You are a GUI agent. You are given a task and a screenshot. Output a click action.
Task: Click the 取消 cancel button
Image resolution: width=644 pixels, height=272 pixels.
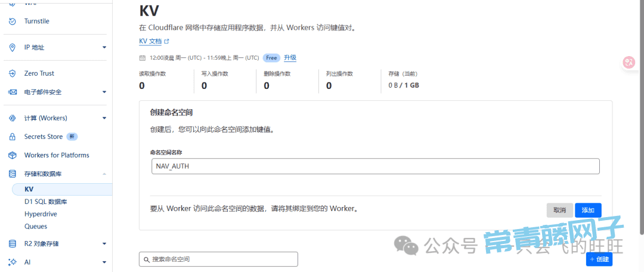click(560, 211)
